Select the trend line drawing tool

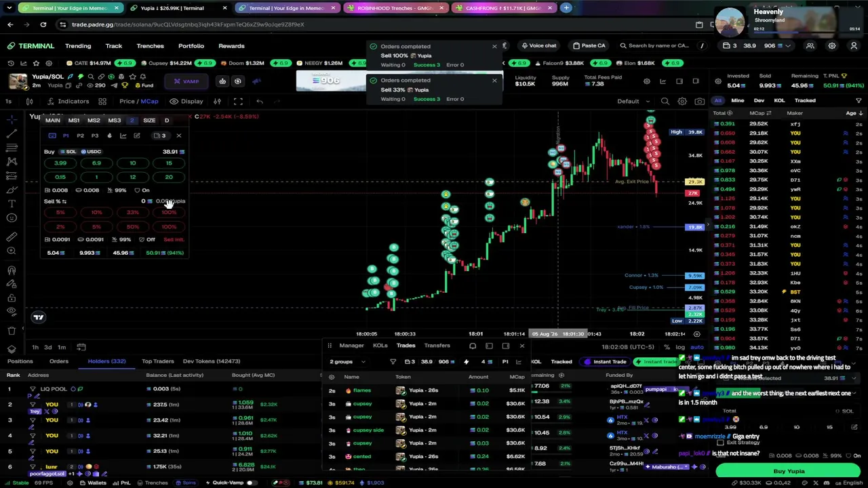click(12, 134)
